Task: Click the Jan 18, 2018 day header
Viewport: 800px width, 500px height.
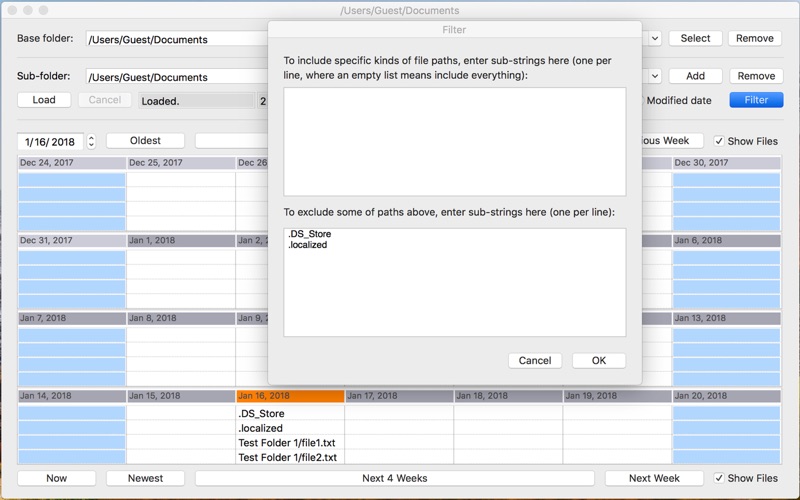Action: [508, 396]
